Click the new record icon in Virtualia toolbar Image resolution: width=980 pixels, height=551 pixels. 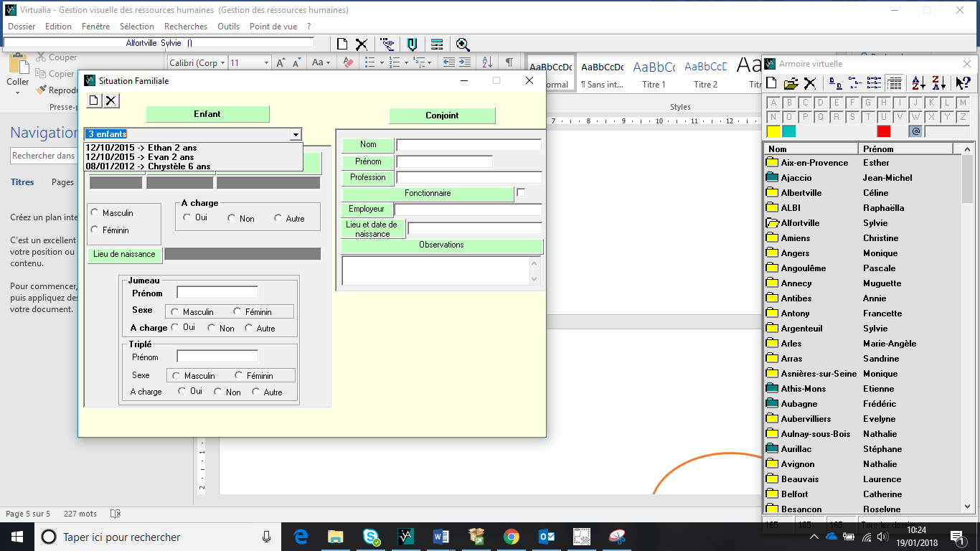click(342, 44)
